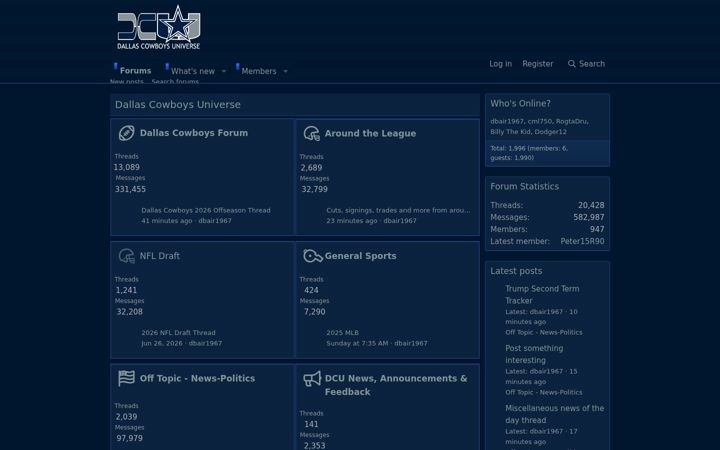Open the Search forums sub-navigation link
Screen dimensions: 720x450
[175, 81]
